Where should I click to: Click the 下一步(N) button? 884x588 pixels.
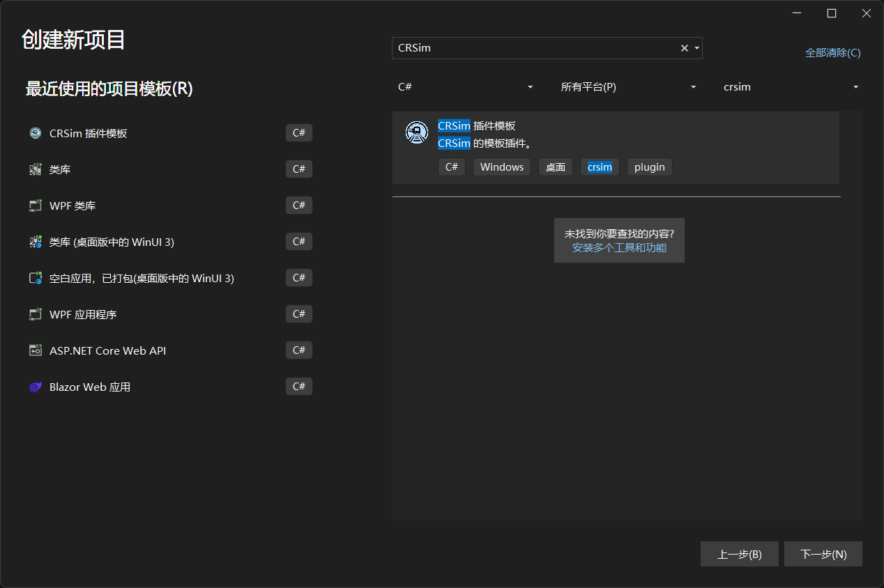click(823, 555)
